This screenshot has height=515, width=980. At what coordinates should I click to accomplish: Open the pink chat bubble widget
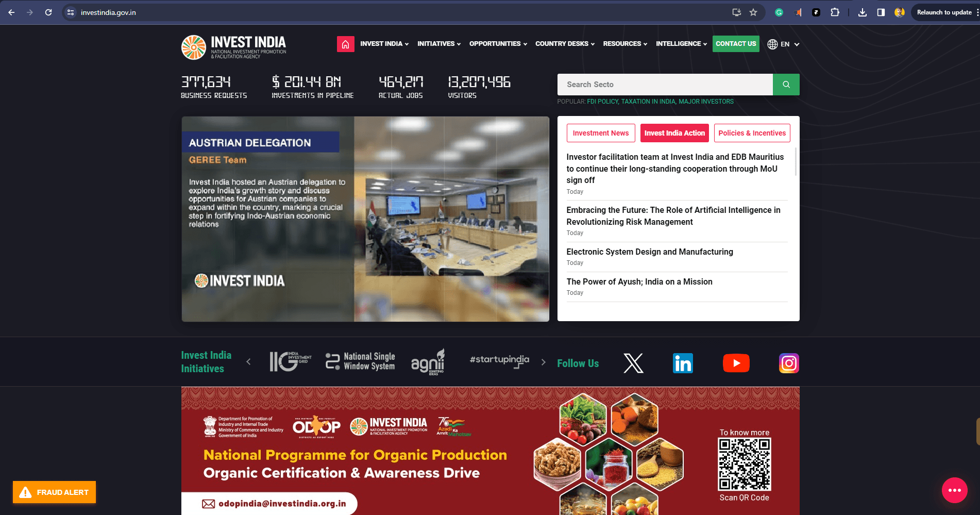click(x=954, y=490)
